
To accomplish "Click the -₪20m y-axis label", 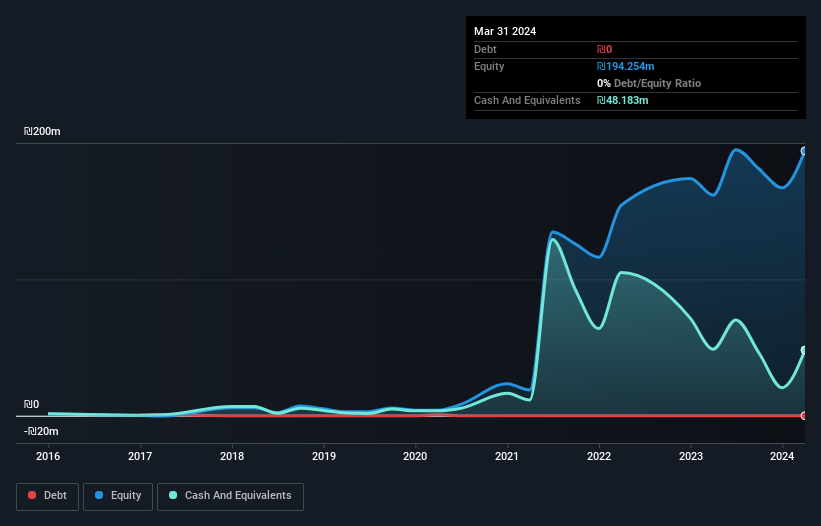I will pyautogui.click(x=41, y=431).
